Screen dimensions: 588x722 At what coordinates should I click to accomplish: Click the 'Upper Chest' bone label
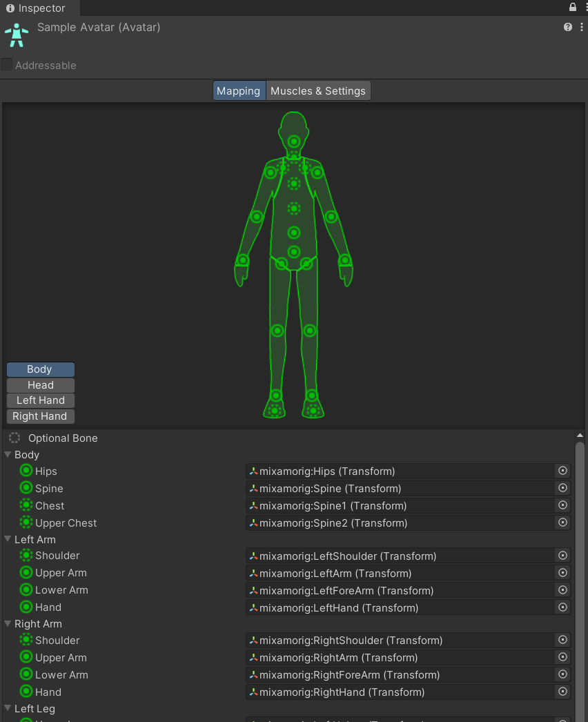66,523
